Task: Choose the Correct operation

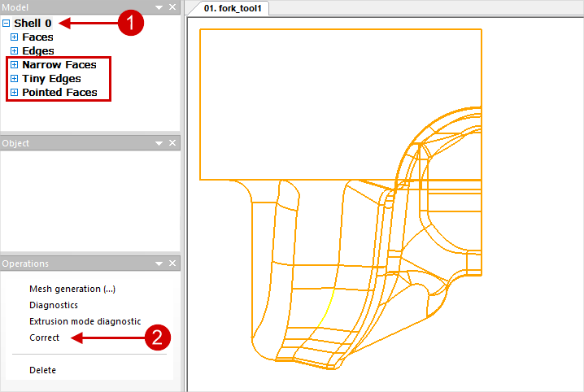Action: 44,338
